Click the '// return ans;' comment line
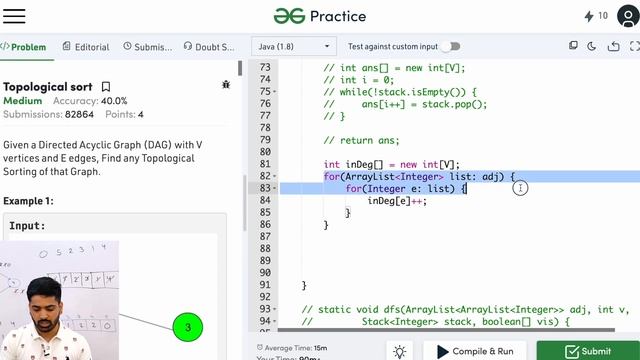The height and width of the screenshot is (360, 640). click(361, 140)
